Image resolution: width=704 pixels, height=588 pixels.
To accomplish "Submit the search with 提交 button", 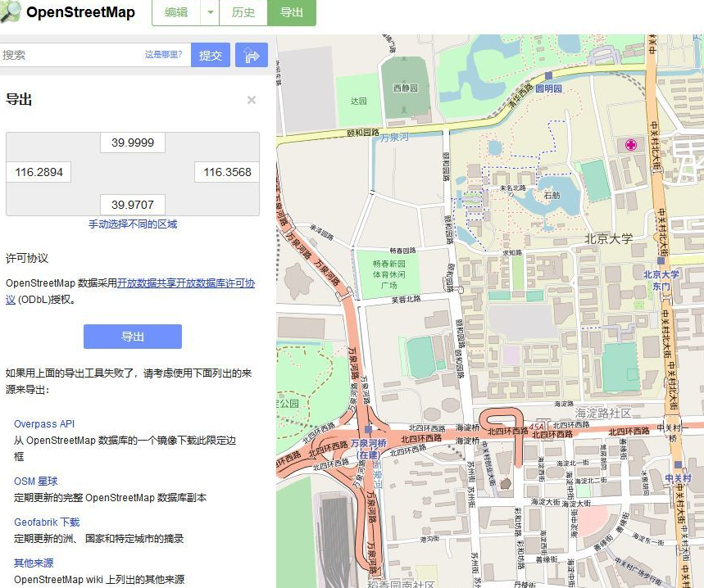I will tap(211, 55).
